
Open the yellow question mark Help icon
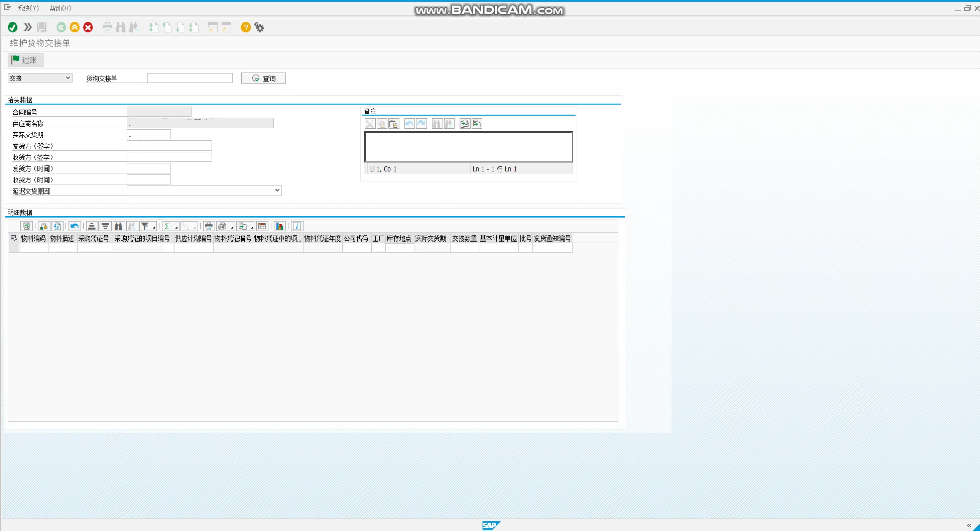(246, 28)
